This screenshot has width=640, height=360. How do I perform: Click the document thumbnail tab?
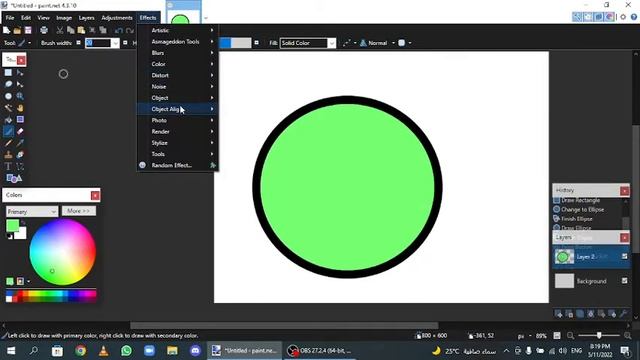tap(183, 13)
